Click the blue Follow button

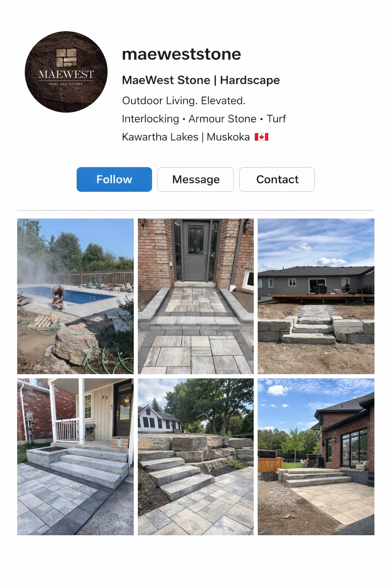114,179
